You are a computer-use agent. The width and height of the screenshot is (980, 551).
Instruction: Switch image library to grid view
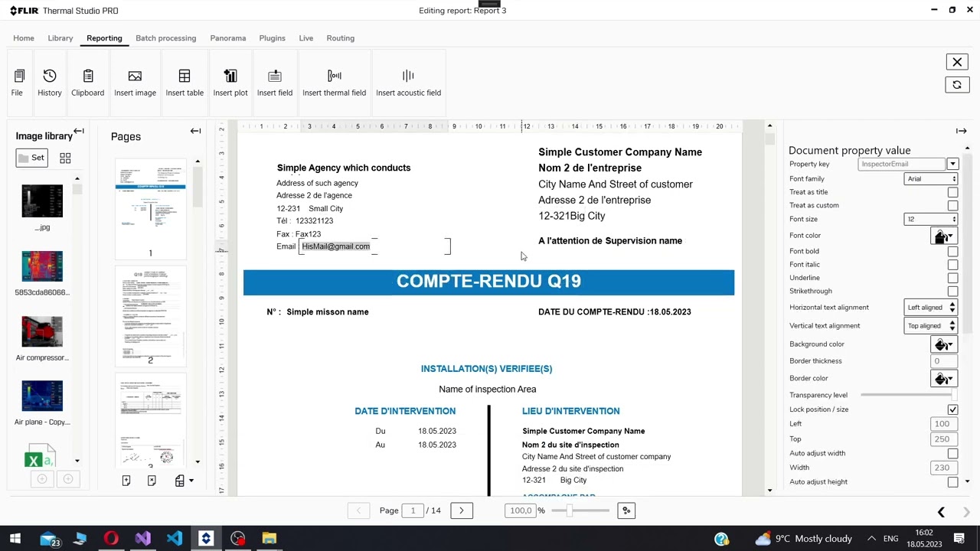(65, 158)
